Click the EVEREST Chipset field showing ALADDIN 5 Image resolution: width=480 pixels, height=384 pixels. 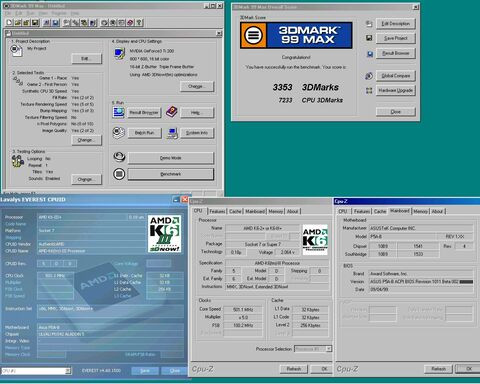[x=110, y=334]
